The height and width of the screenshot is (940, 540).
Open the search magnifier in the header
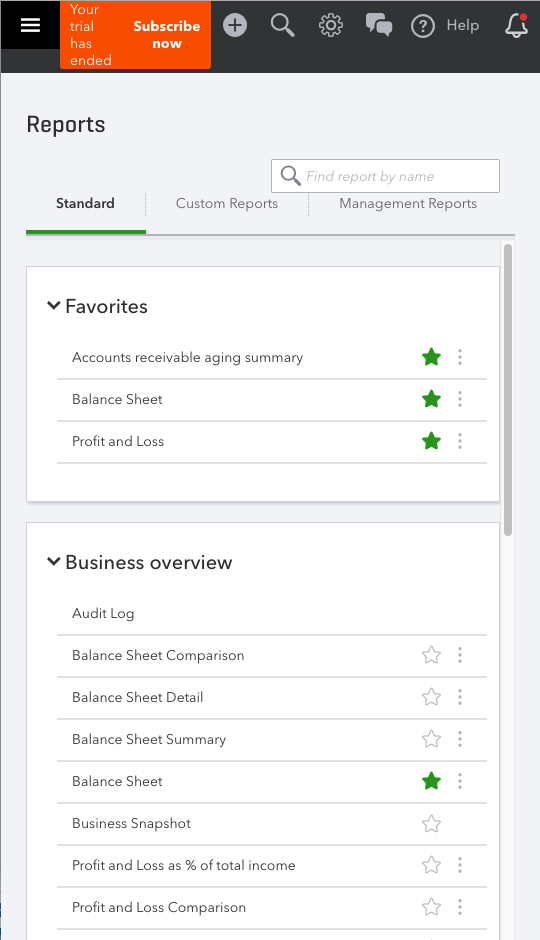point(282,25)
